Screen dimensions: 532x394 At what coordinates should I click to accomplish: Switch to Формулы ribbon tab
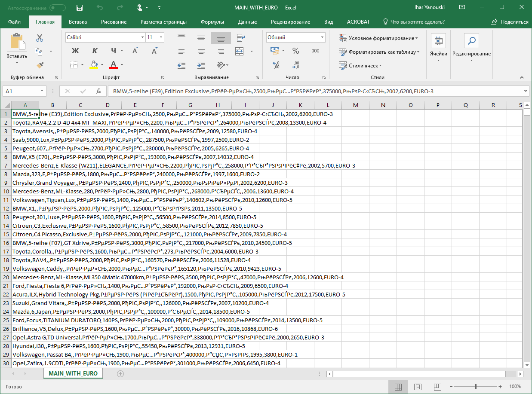point(212,22)
